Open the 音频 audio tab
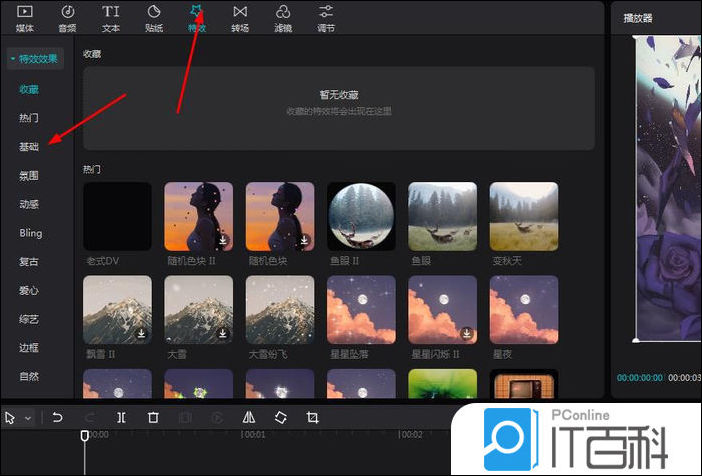The image size is (702, 476). (68, 18)
